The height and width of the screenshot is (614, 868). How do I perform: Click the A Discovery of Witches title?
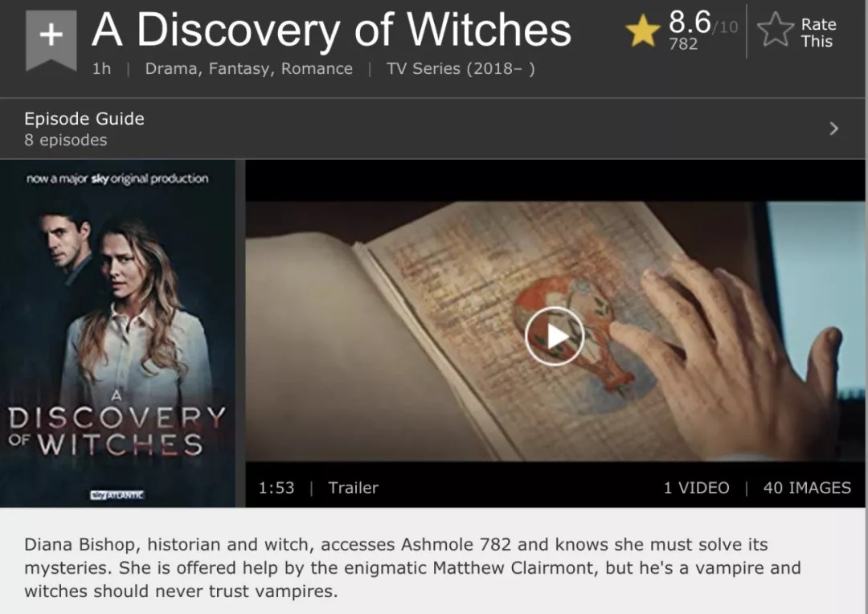pos(331,30)
